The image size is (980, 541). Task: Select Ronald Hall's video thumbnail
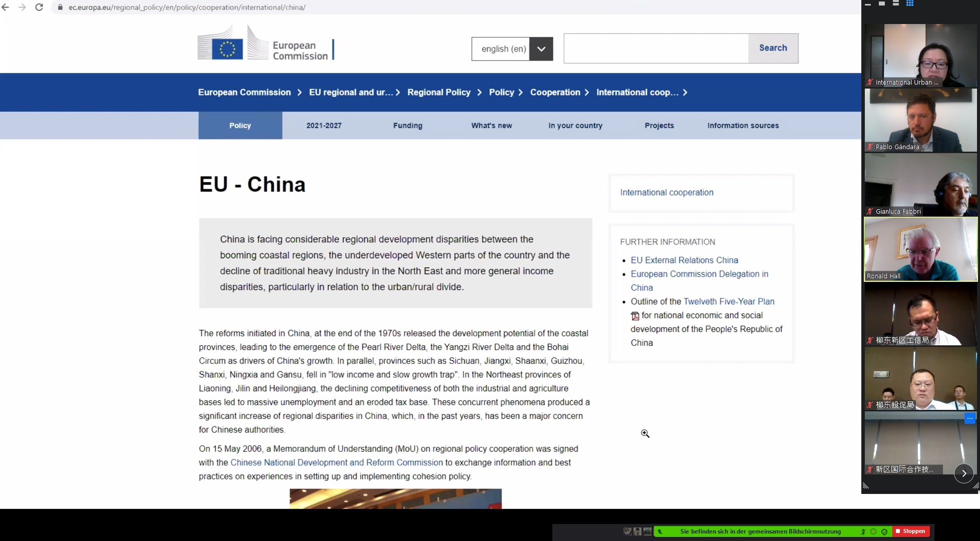920,249
